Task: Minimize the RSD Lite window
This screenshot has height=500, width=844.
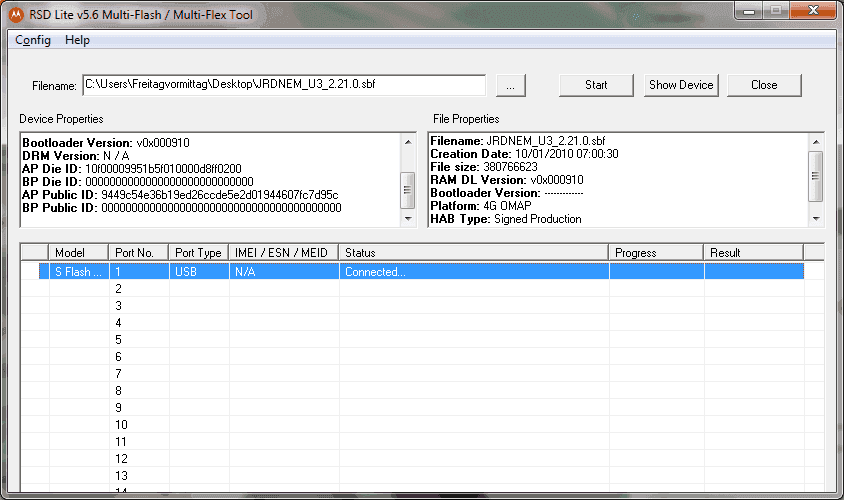Action: tap(749, 10)
